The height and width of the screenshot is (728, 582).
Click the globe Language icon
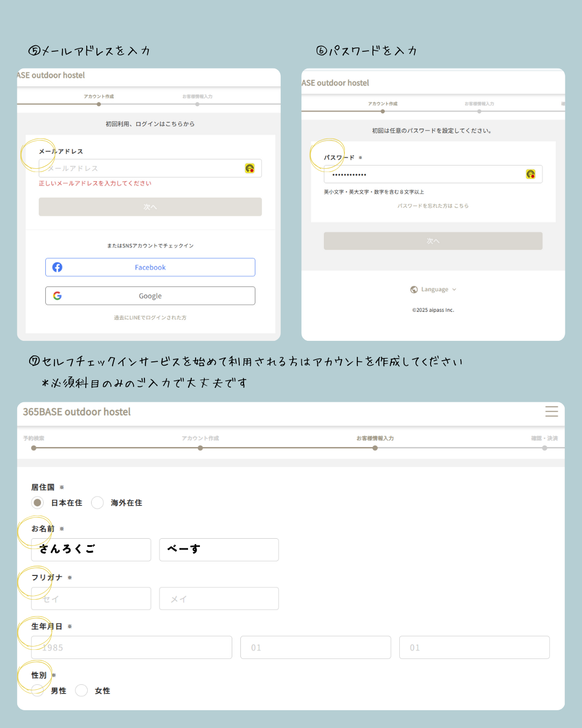coord(414,290)
